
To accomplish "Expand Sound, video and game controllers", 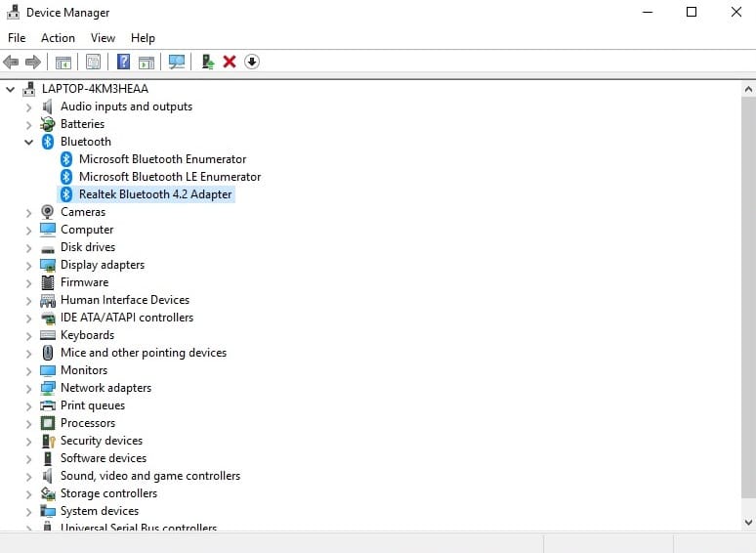I will pos(28,476).
